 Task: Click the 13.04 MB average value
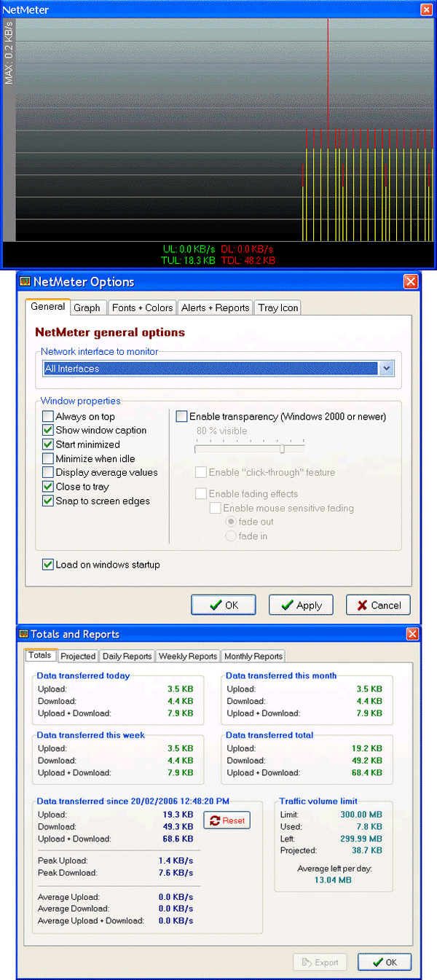click(333, 880)
